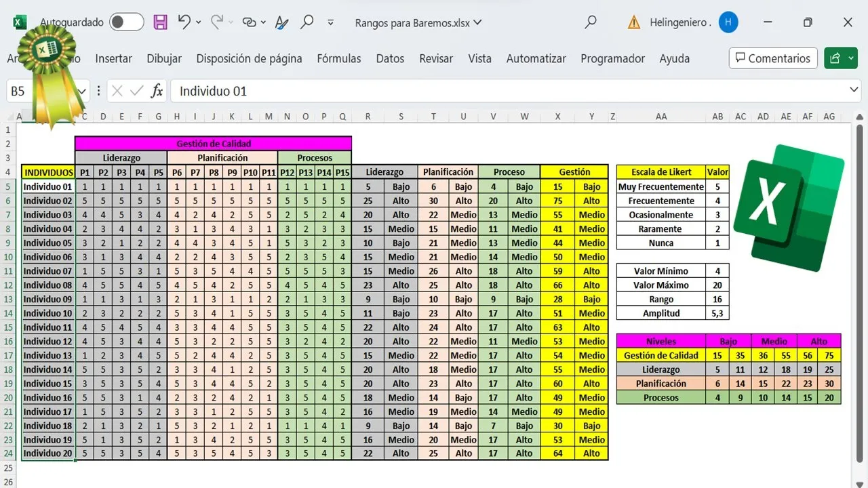Click the spelling check icon in quick access toolbar
868x488 pixels.
(x=282, y=22)
